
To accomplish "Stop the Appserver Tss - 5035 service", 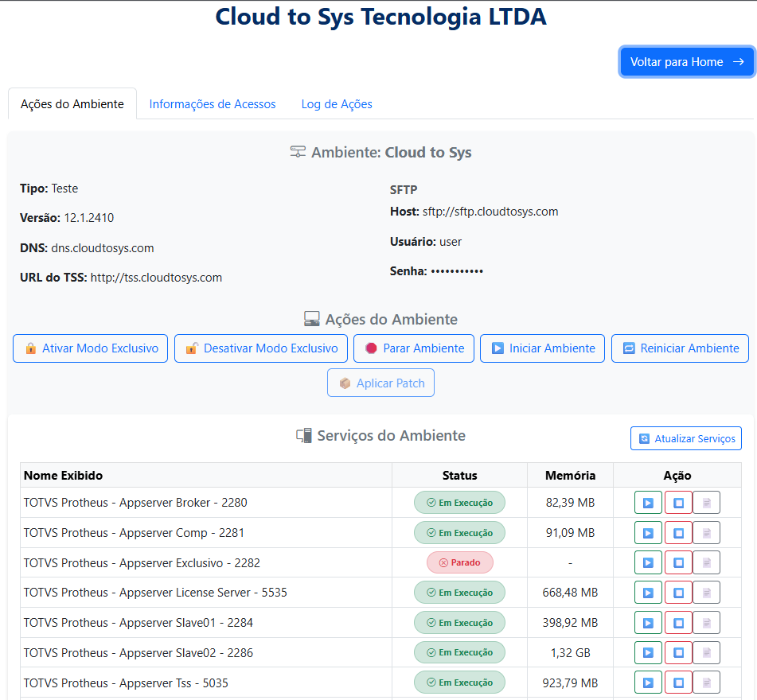I will coord(678,682).
